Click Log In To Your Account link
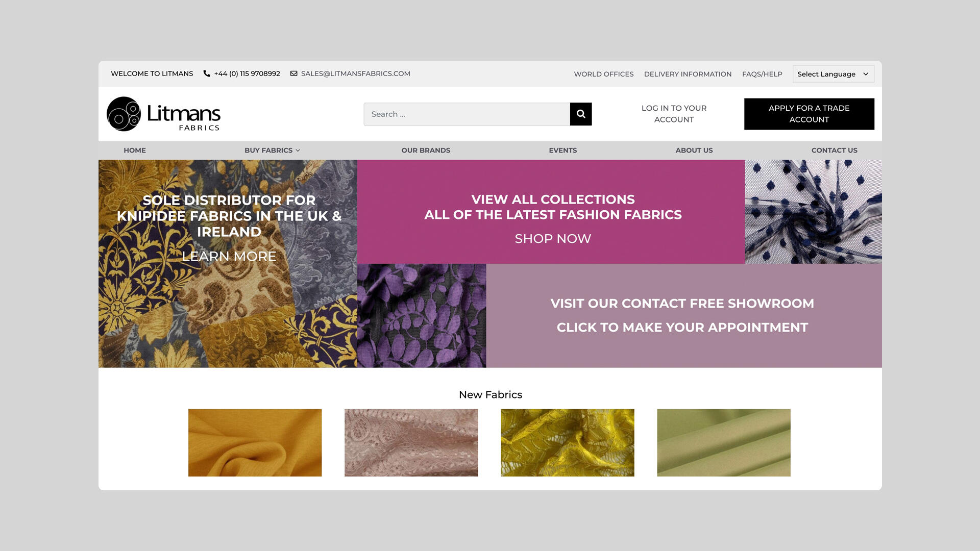 click(674, 114)
